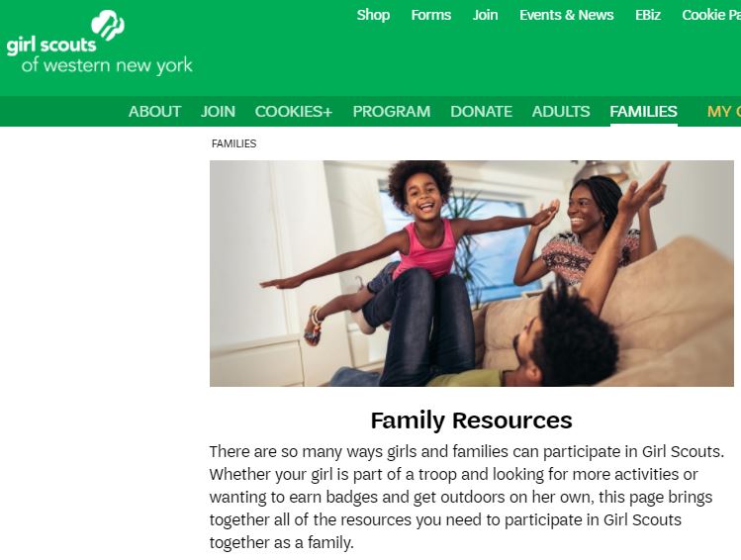The image size is (741, 560).
Task: Open the ABOUT menu
Action: [x=154, y=112]
